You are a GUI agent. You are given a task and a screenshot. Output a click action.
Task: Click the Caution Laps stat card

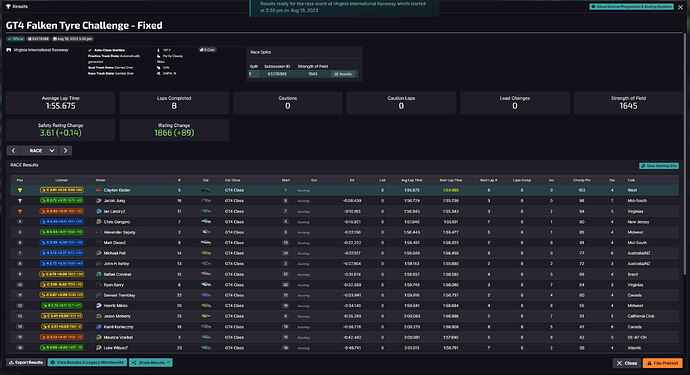(401, 103)
